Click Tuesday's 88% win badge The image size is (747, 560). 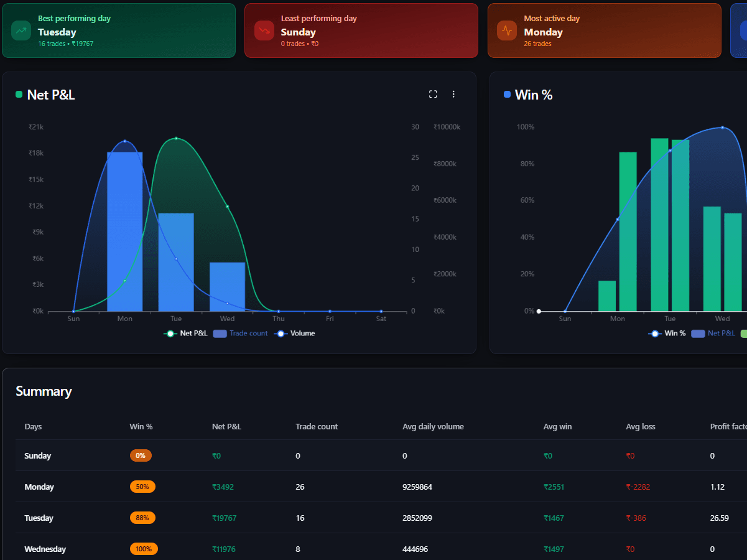click(142, 518)
